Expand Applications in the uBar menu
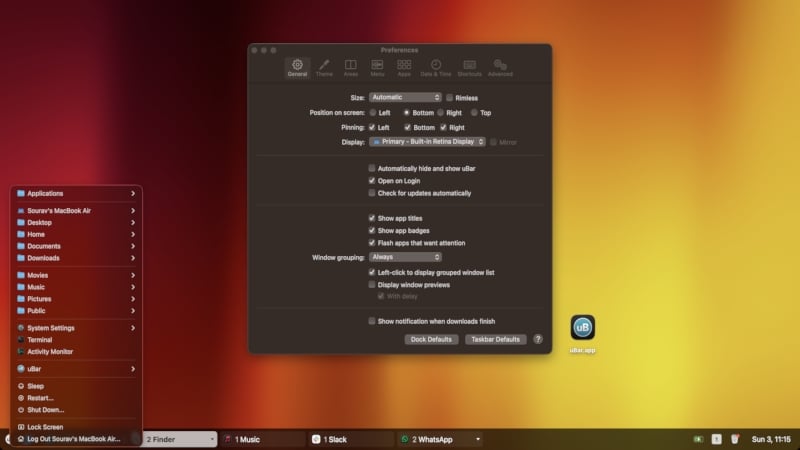This screenshot has height=450, width=800. 76,193
